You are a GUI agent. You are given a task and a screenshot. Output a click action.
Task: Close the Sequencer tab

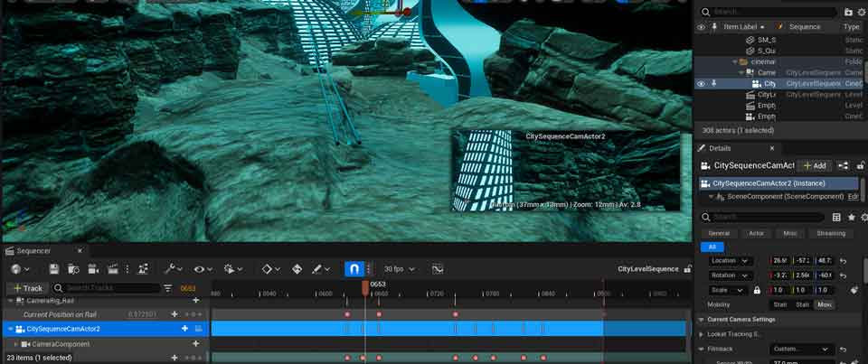coord(80,251)
